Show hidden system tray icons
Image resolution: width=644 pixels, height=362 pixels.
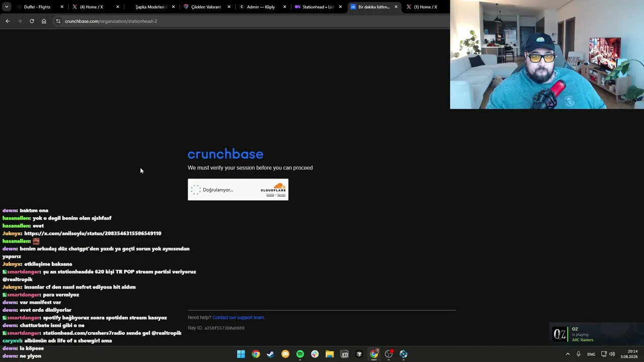click(568, 354)
